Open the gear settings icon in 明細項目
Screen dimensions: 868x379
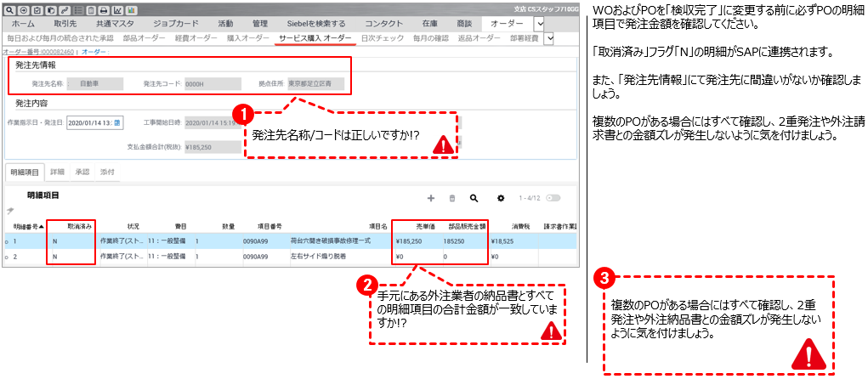[x=501, y=198]
